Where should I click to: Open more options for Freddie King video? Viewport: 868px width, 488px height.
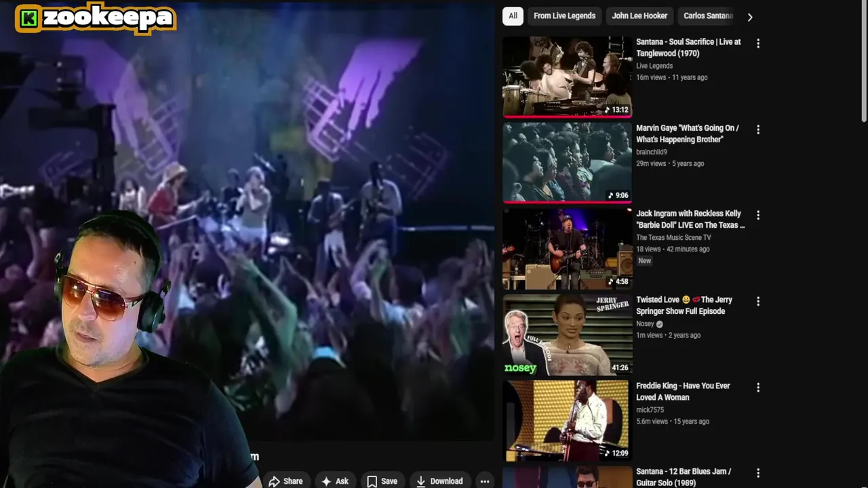(758, 387)
